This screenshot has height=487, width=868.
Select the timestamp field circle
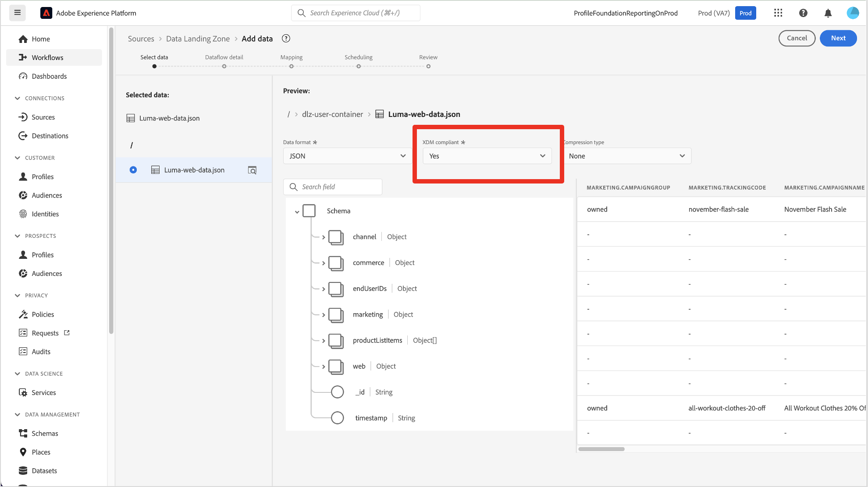337,418
